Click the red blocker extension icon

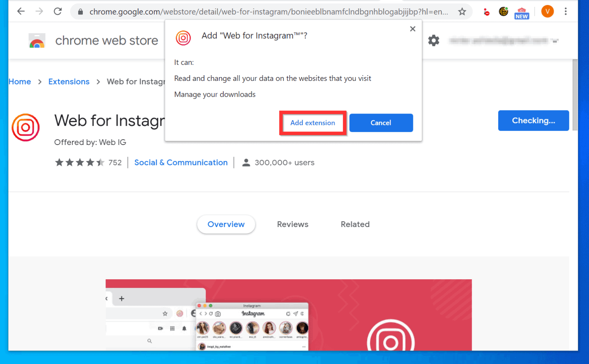[486, 12]
